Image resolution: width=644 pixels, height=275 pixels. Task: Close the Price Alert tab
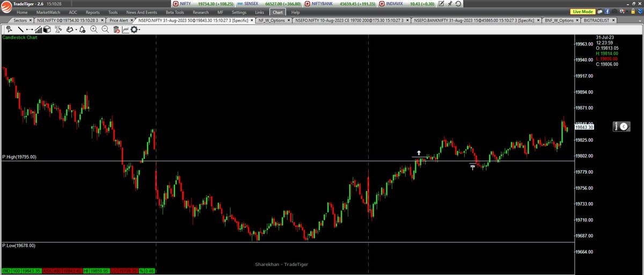(131, 20)
